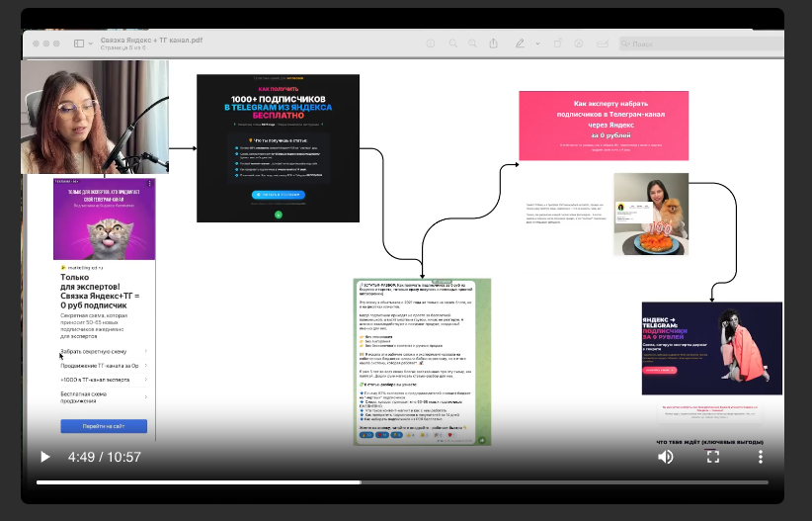This screenshot has width=812, height=521.
Task: Open the Share button in Preview toolbar
Action: point(494,43)
